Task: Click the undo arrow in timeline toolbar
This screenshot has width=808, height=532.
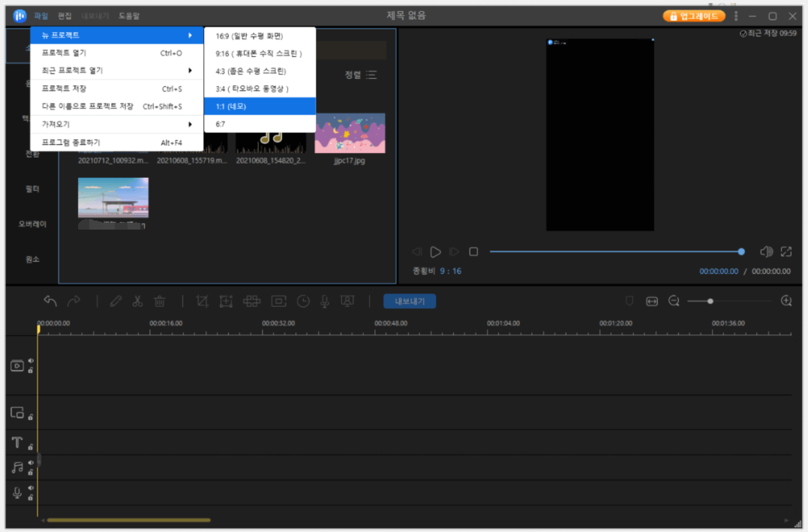Action: pyautogui.click(x=50, y=301)
